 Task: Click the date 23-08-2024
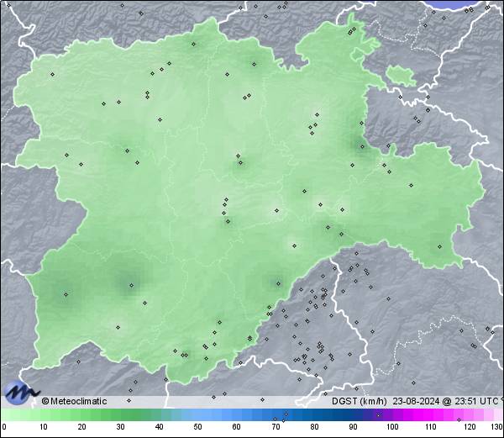[x=416, y=401]
